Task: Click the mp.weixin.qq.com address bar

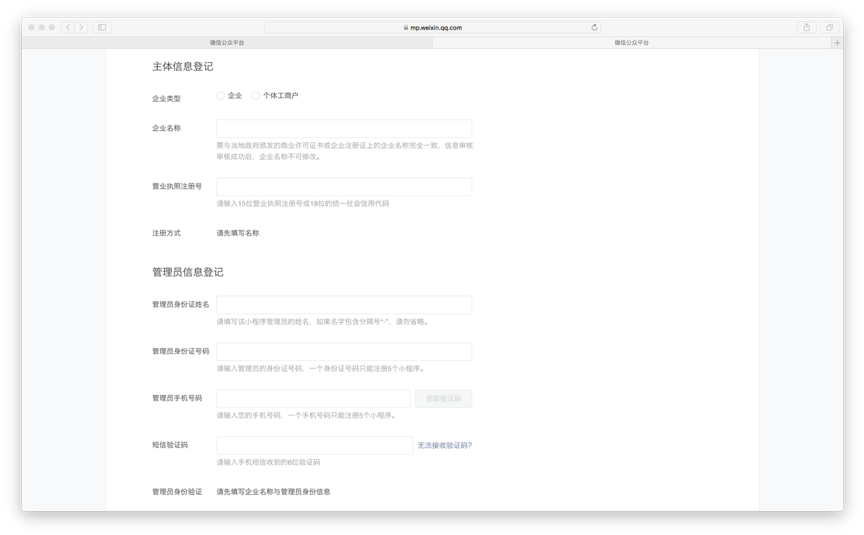Action: pos(433,27)
